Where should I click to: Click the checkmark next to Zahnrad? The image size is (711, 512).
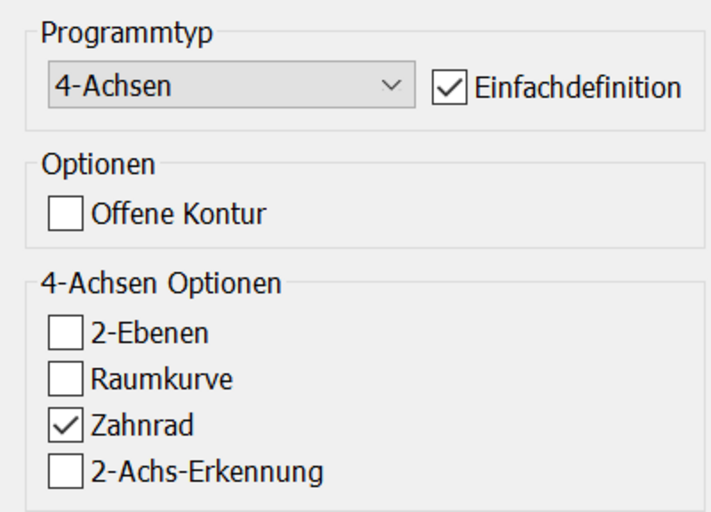[x=66, y=425]
